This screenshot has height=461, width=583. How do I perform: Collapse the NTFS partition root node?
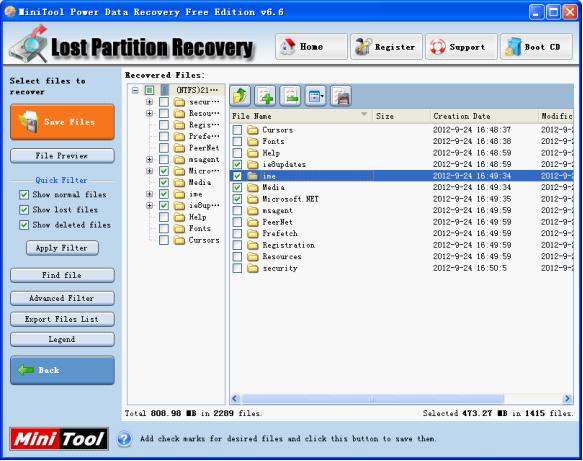(x=135, y=90)
